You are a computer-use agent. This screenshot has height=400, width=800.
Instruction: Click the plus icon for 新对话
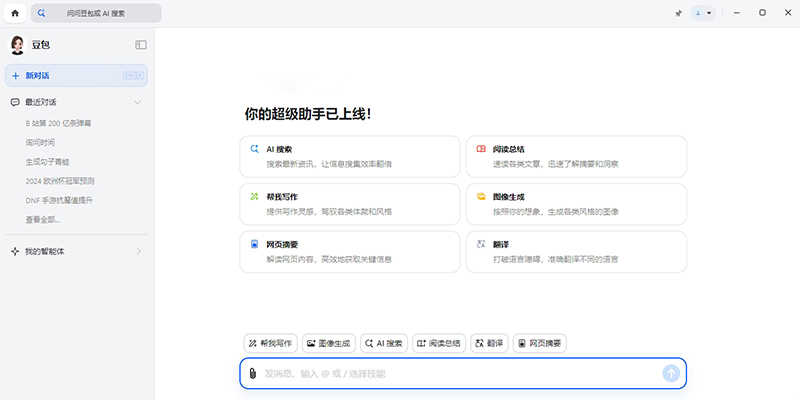click(x=15, y=76)
